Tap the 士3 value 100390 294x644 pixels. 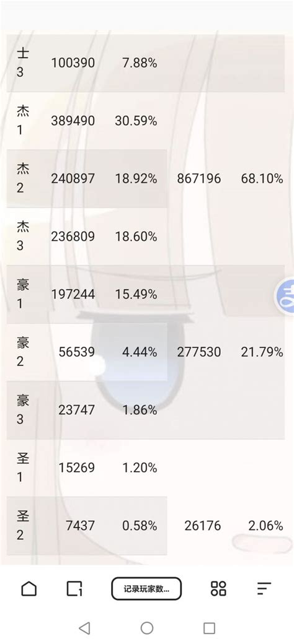(73, 63)
